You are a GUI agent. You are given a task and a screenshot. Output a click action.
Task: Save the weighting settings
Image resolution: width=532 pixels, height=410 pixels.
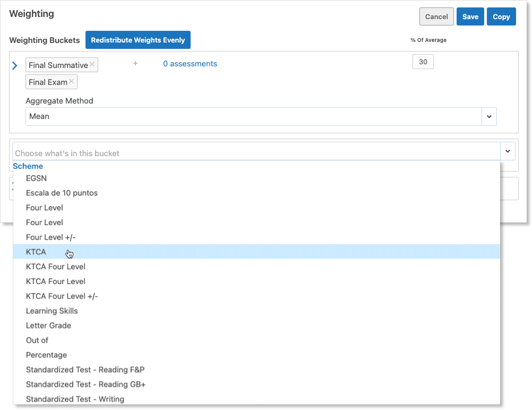click(470, 16)
